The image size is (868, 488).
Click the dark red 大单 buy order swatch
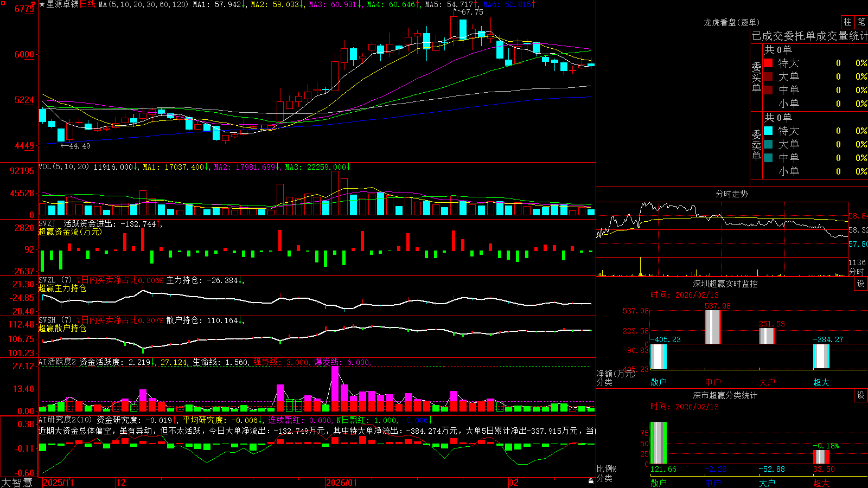pyautogui.click(x=768, y=76)
